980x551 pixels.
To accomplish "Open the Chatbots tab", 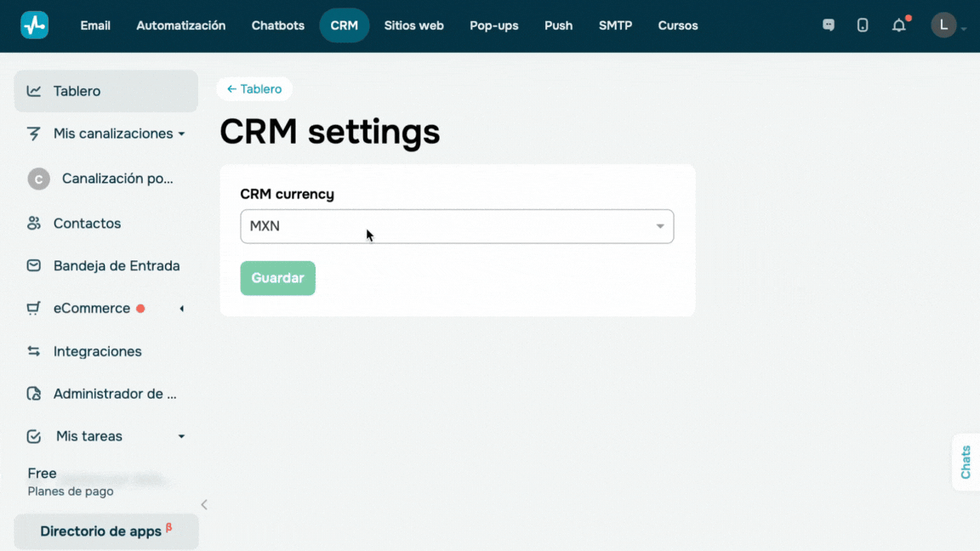I will (x=277, y=26).
